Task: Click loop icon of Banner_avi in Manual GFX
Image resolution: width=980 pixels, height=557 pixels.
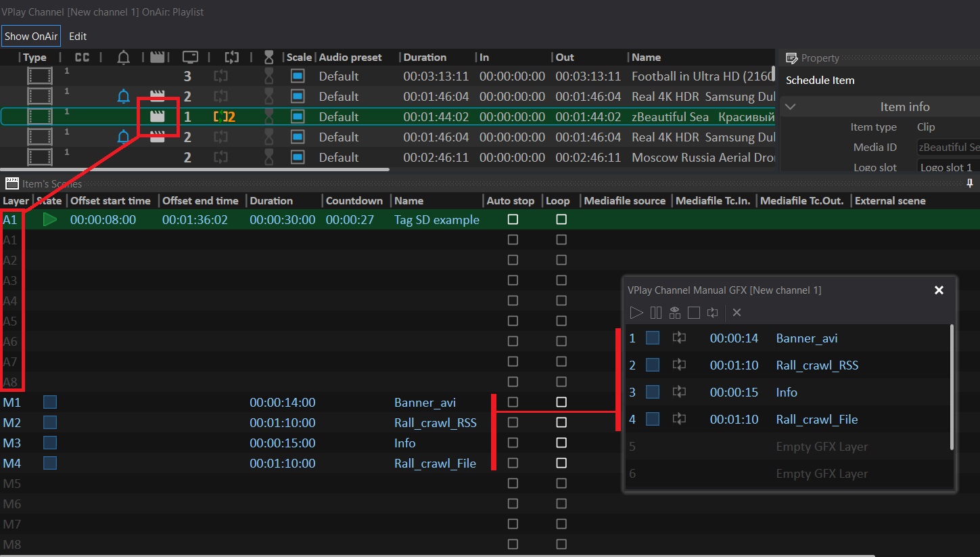Action: coord(679,338)
